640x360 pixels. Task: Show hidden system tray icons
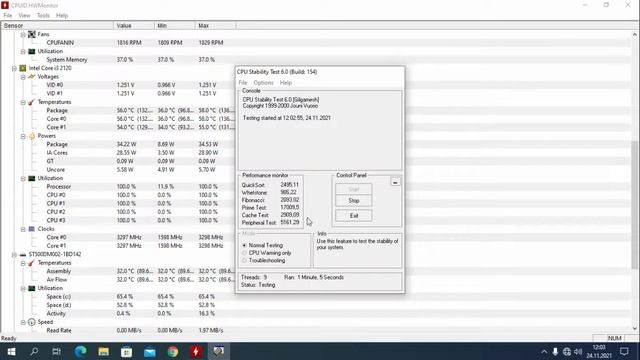pos(544,351)
